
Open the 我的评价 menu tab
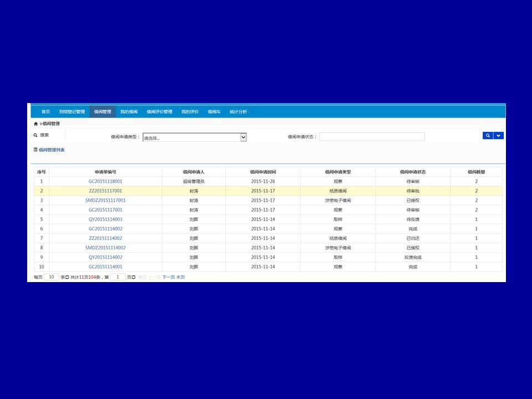(190, 111)
